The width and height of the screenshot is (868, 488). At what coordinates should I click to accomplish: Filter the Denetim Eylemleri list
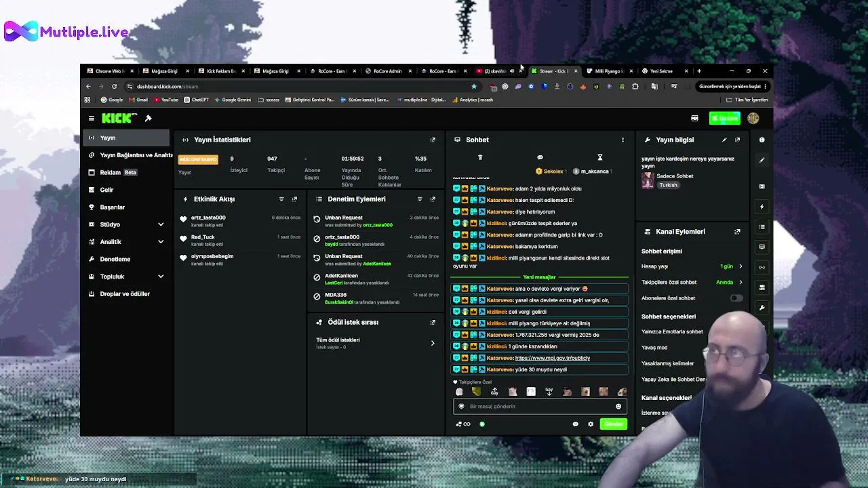pos(420,199)
